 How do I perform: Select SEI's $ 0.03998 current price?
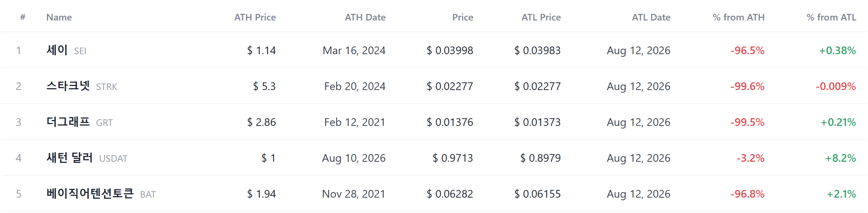click(450, 51)
